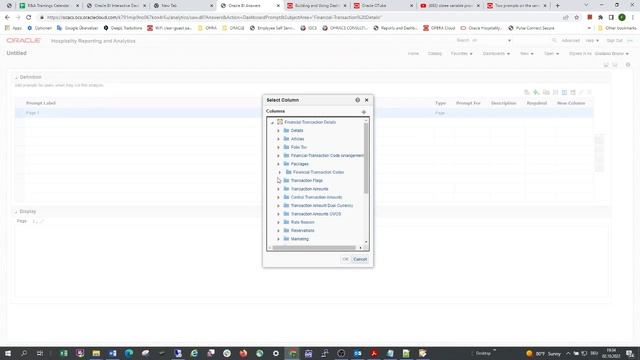Image resolution: width=640 pixels, height=360 pixels.
Task: Select the Articles folder item
Action: (x=297, y=139)
